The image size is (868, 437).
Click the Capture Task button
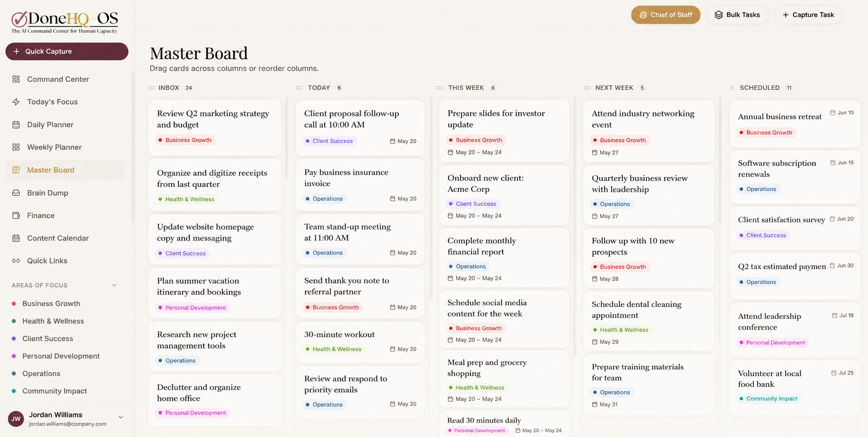[808, 15]
